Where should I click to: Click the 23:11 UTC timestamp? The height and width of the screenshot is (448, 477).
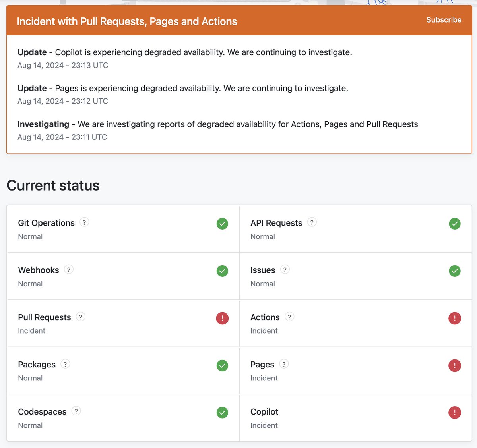point(62,137)
